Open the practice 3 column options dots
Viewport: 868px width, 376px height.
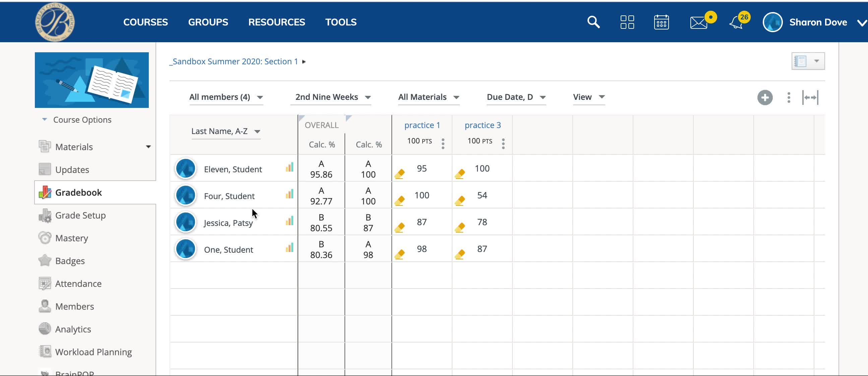(503, 143)
